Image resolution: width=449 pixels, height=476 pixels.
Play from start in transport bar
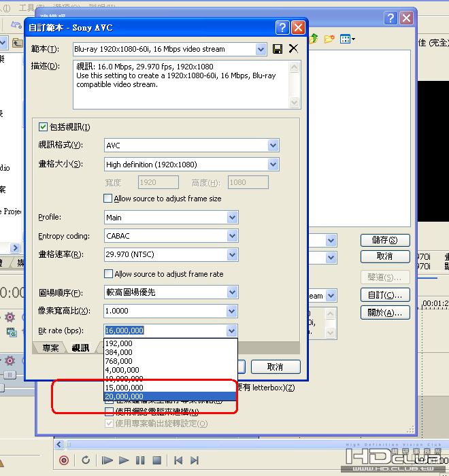click(107, 460)
